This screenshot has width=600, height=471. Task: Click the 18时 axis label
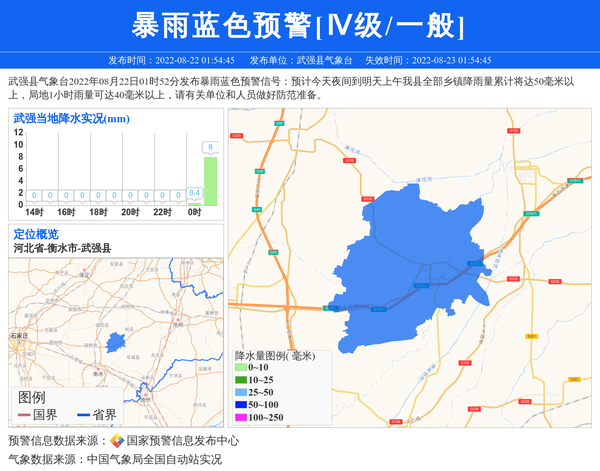[x=98, y=212]
